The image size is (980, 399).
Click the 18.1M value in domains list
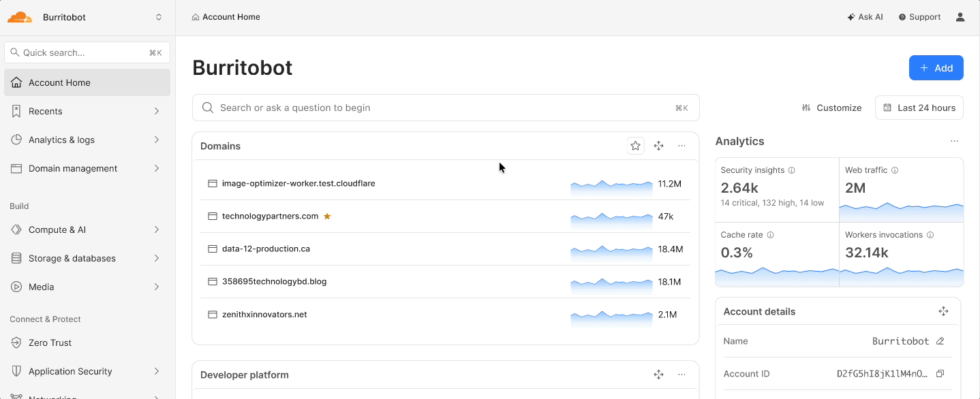[x=670, y=282]
